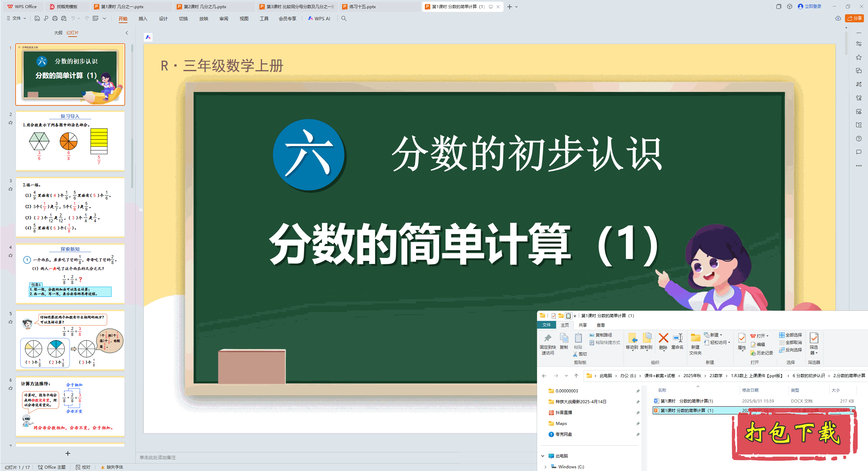Click Select All (全部选择) in Explorer ribbon
The image size is (868, 471).
[x=790, y=335]
